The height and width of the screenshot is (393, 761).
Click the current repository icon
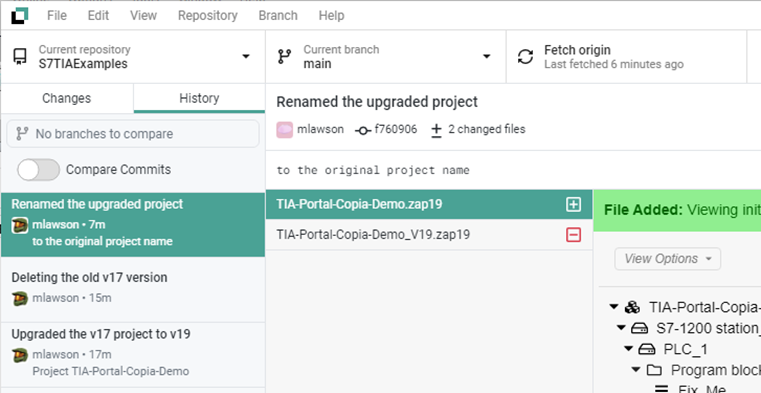pyautogui.click(x=19, y=57)
